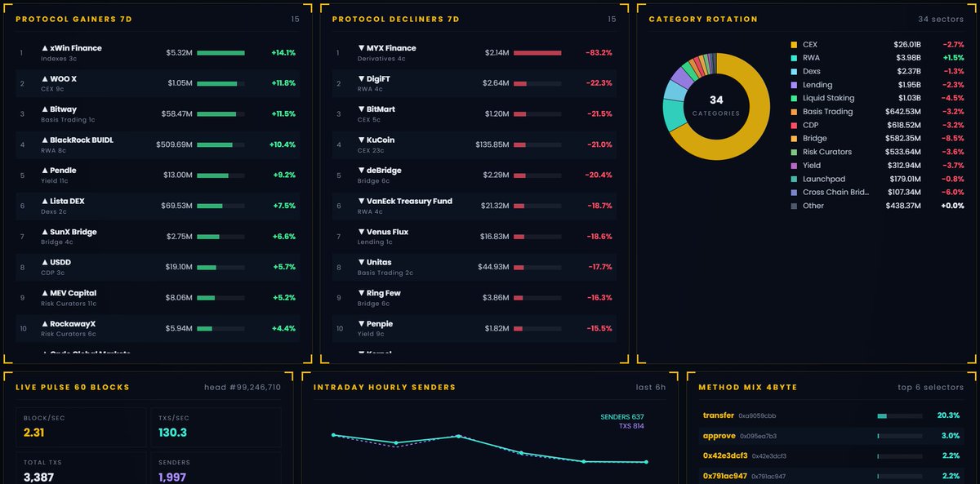Click the Intraday Hourly Senders heading

(385, 387)
